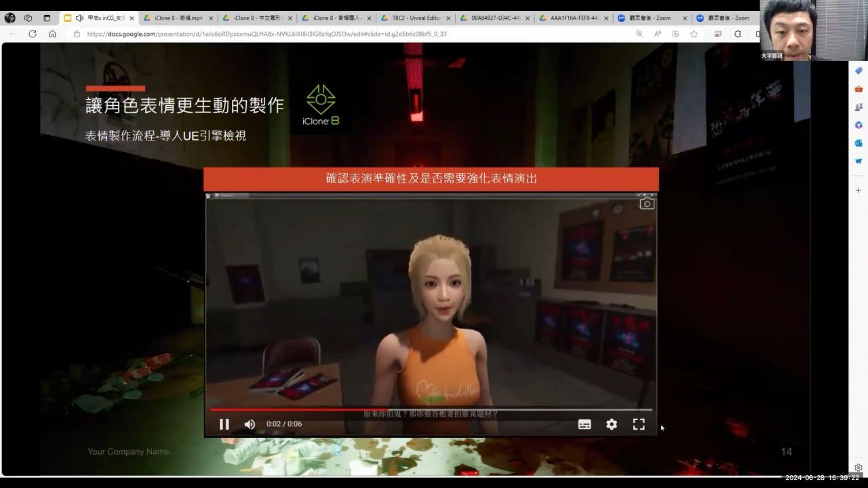Switch to the TBC2 - Unreal Editor tab
868x488 pixels.
pos(416,18)
